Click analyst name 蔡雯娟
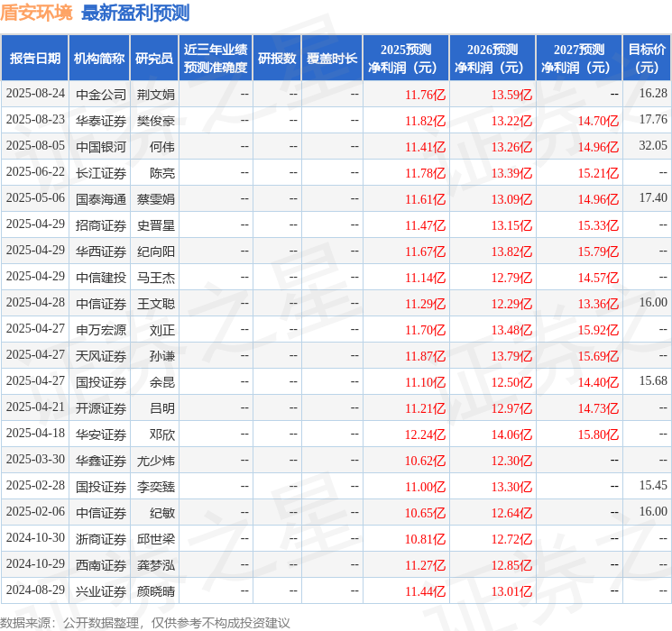Image resolution: width=672 pixels, height=631 pixels. click(x=155, y=199)
